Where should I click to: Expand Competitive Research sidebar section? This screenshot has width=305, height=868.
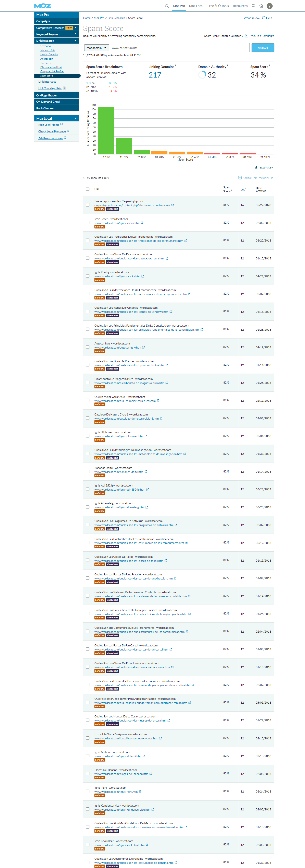click(x=75, y=28)
